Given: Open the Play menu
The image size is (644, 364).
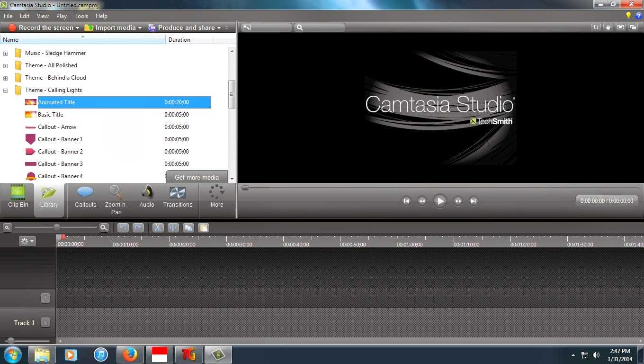Looking at the screenshot, I should click(x=62, y=16).
